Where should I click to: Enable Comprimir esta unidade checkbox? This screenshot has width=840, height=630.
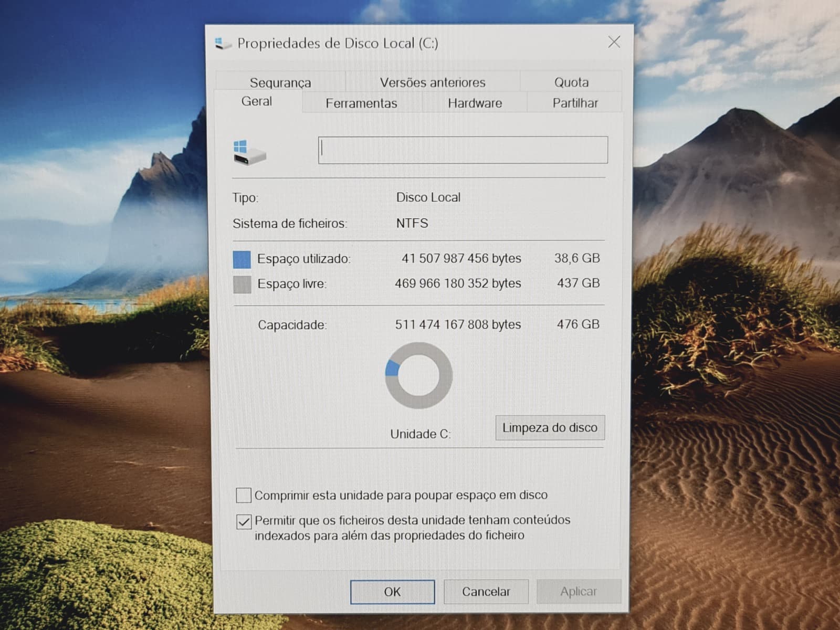tap(244, 495)
